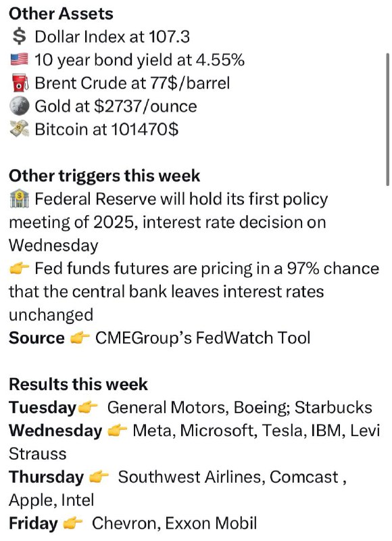Click the Results this week heading

coord(78,384)
